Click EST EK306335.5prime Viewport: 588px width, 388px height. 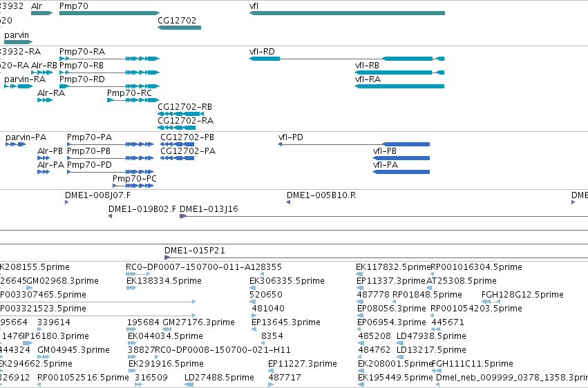(287, 281)
